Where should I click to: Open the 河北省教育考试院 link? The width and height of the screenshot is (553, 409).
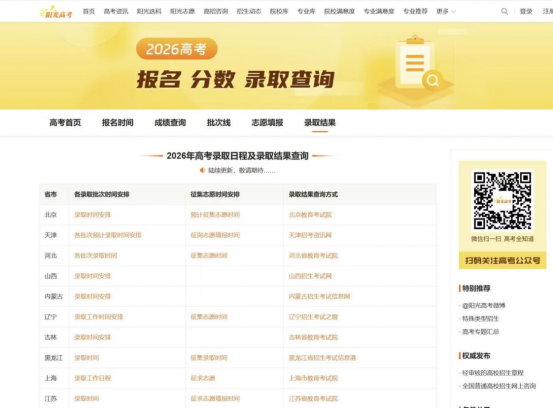coord(313,256)
